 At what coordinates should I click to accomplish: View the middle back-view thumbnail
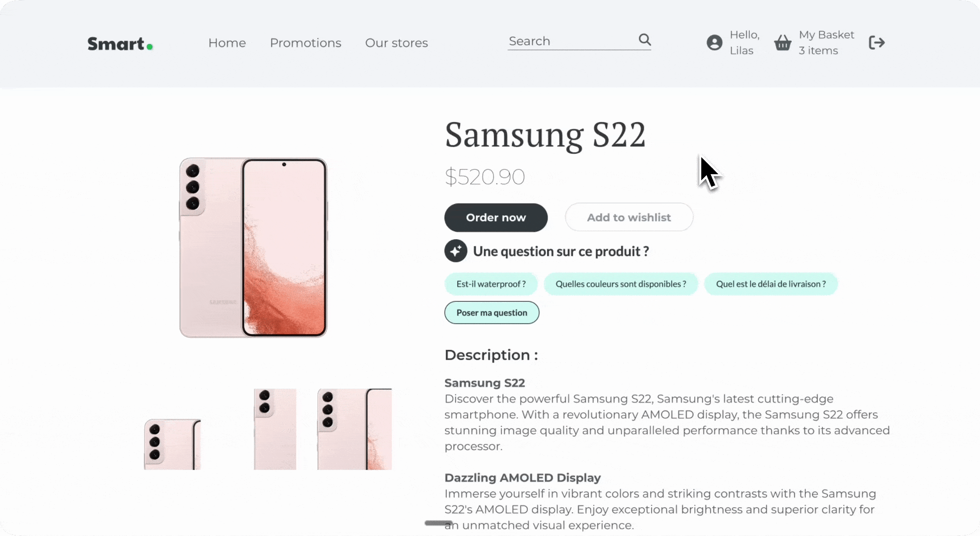pyautogui.click(x=275, y=429)
